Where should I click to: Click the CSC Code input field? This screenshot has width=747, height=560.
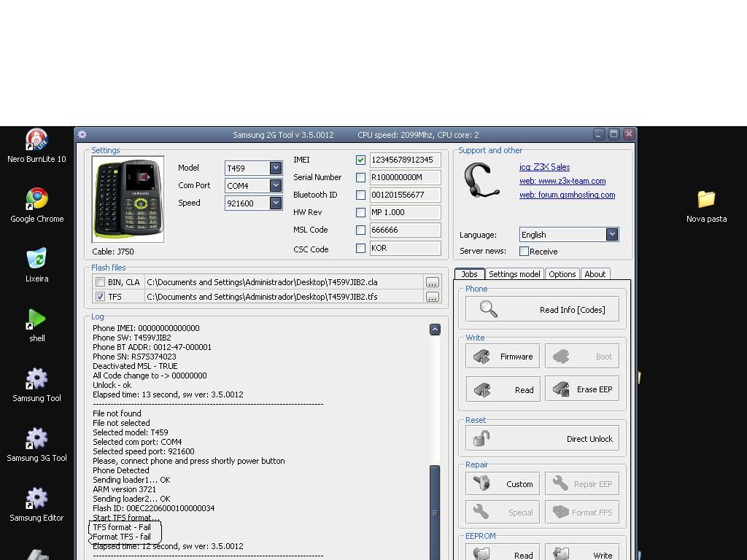(406, 248)
